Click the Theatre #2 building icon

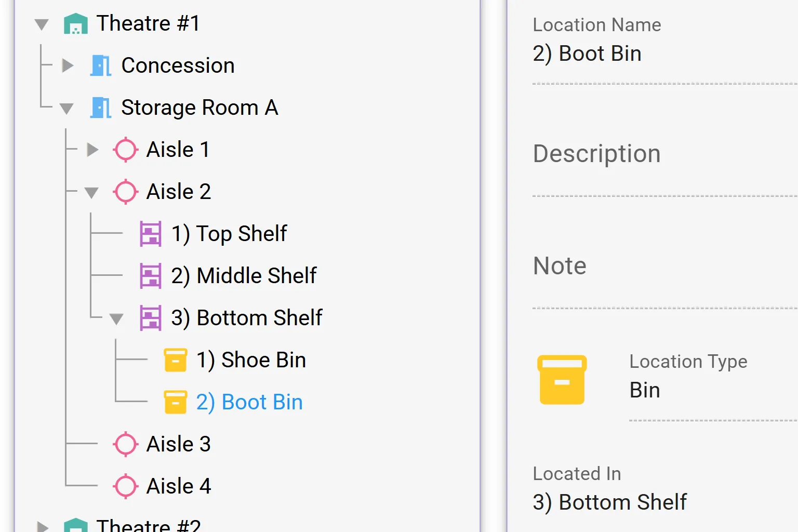(x=76, y=526)
